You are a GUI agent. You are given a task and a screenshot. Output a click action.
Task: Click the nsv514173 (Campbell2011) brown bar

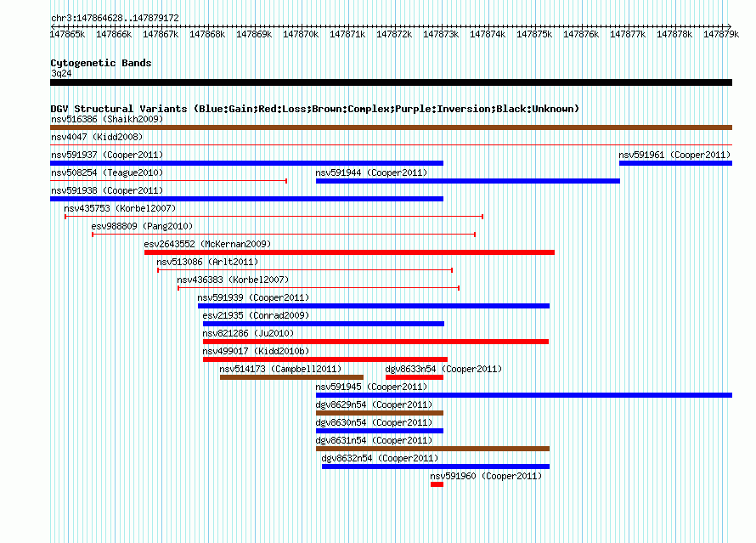tap(291, 377)
